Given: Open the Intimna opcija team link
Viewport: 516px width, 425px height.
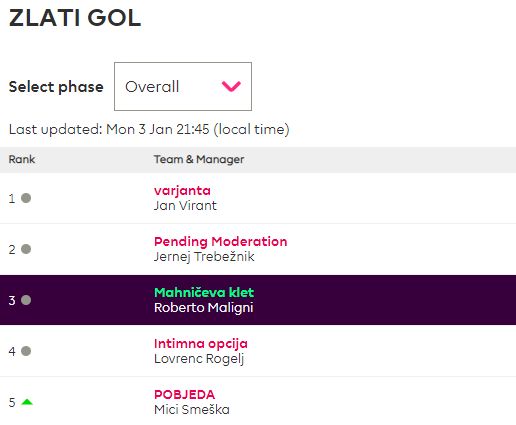Looking at the screenshot, I should click(x=201, y=344).
